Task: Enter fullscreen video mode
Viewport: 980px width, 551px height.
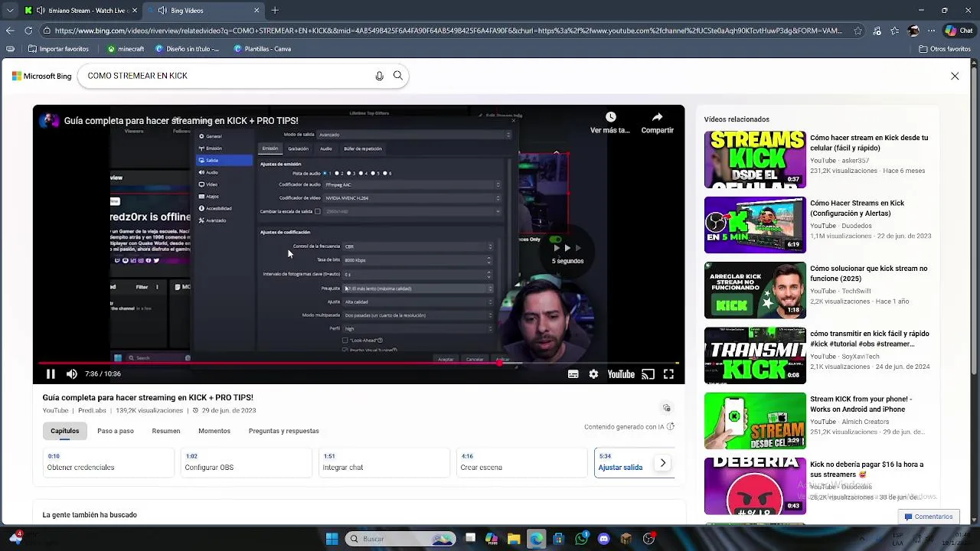Action: point(668,374)
